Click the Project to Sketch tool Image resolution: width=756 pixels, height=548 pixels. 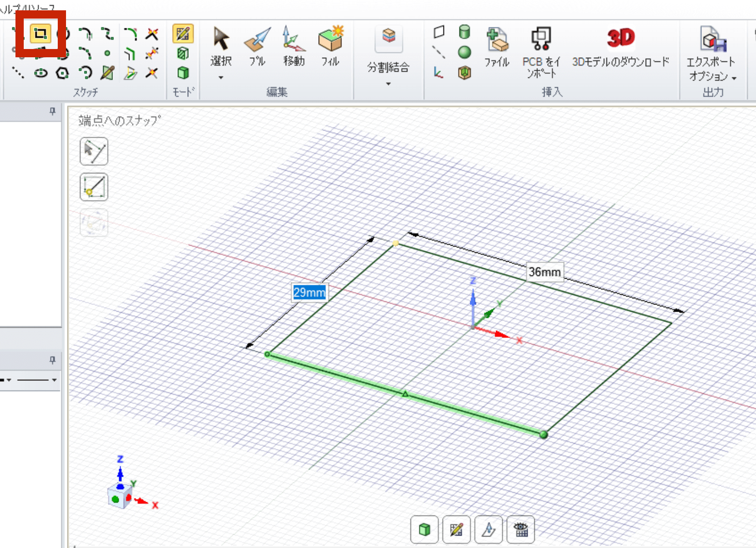click(130, 73)
